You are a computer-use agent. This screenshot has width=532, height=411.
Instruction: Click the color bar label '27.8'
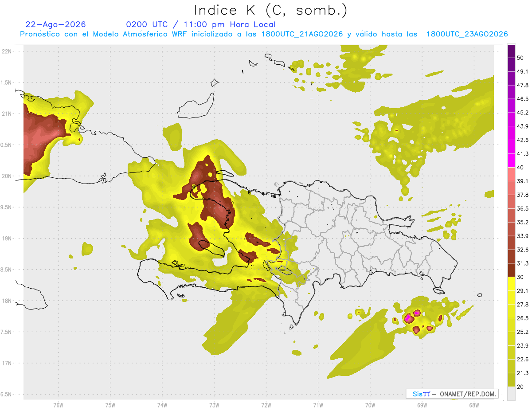pyautogui.click(x=523, y=305)
